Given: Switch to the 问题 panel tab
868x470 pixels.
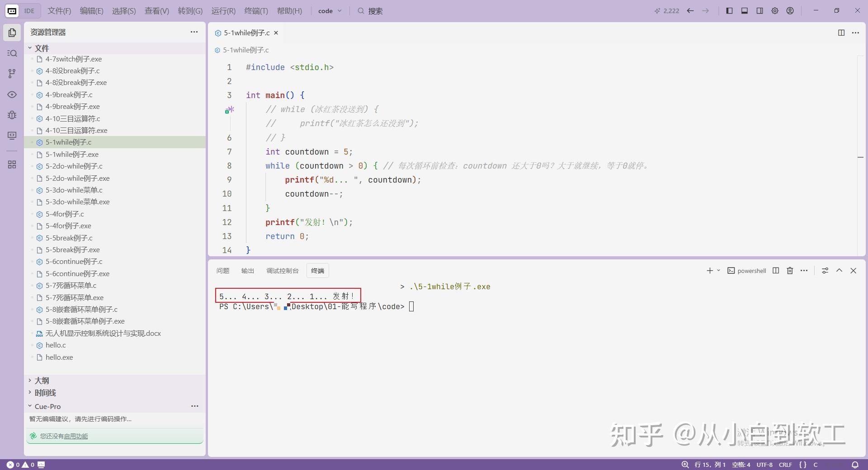Looking at the screenshot, I should pos(223,271).
